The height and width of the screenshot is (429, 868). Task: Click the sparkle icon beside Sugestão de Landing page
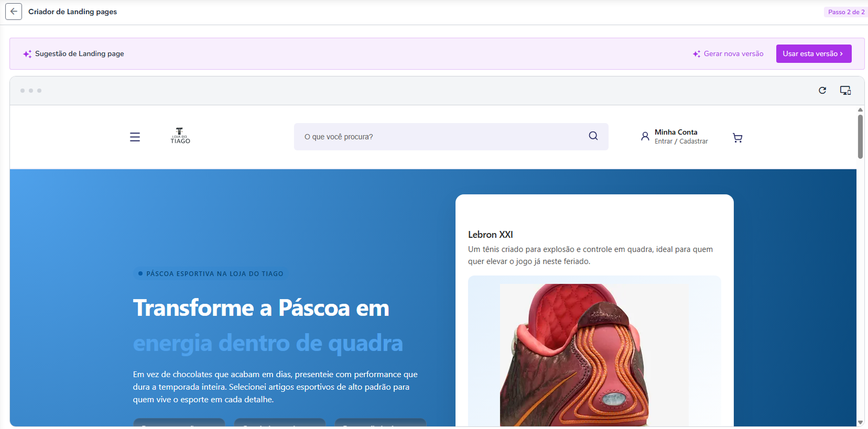click(x=27, y=54)
